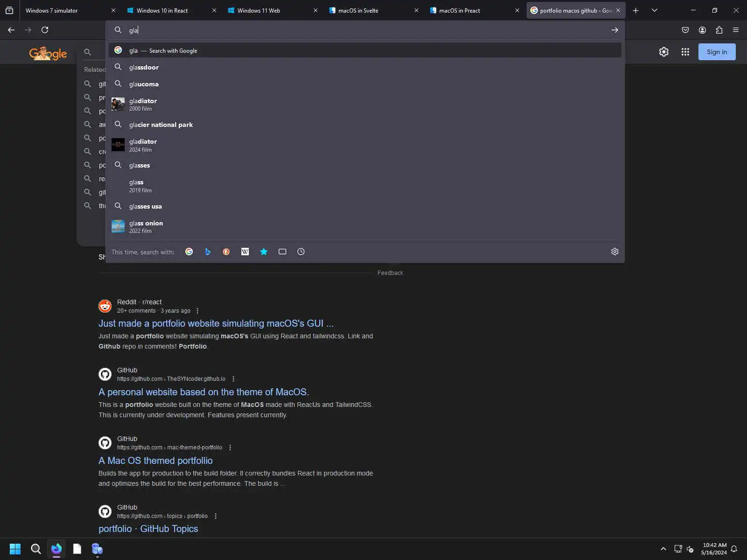Viewport: 747px width, 560px height.
Task: Open the Windows Start menu
Action: pyautogui.click(x=15, y=549)
